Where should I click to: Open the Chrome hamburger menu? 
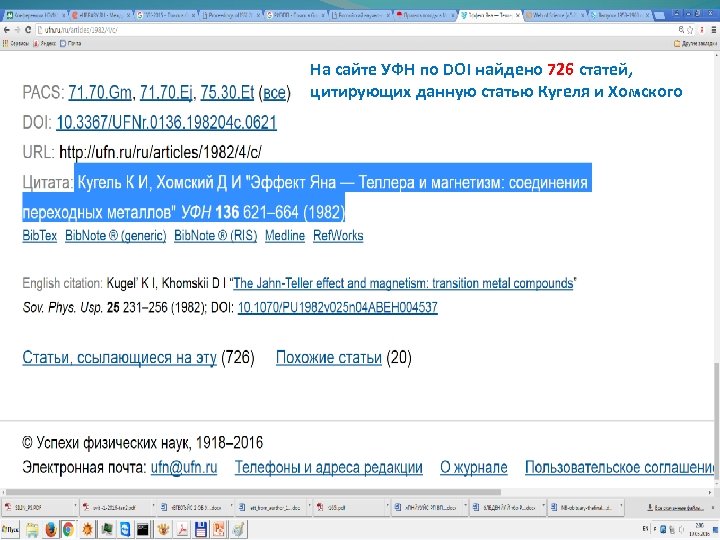pyautogui.click(x=714, y=30)
